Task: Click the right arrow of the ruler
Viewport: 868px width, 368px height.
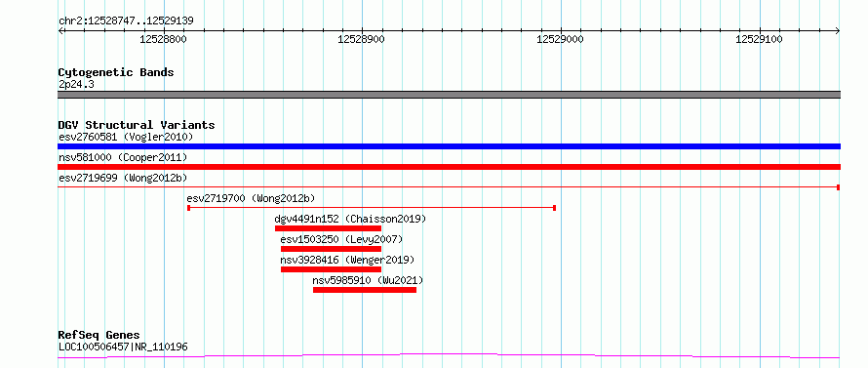Action: coord(838,30)
